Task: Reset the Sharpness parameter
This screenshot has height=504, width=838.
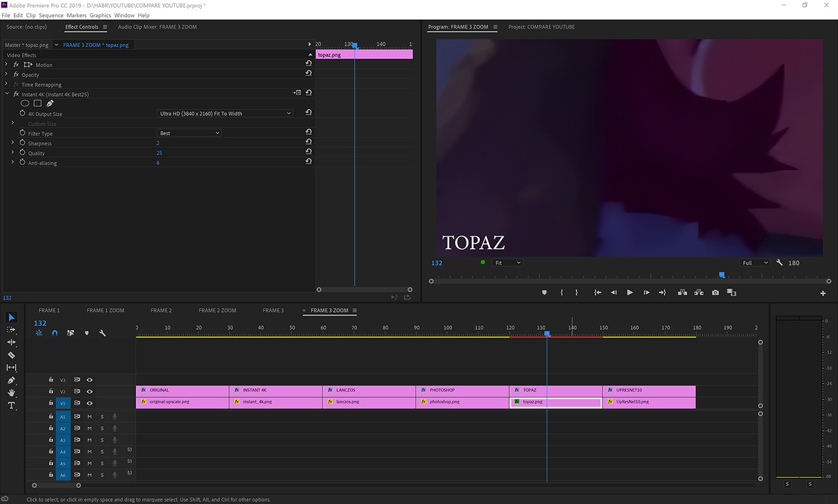Action: tap(308, 142)
